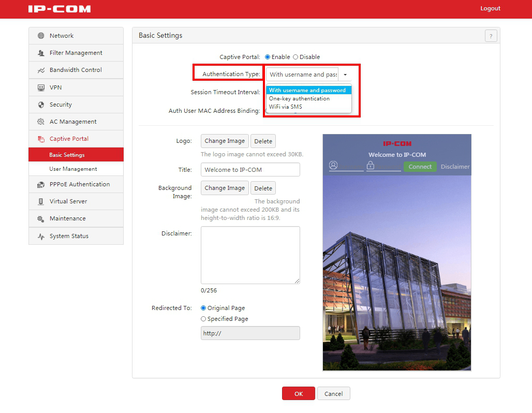Open Filter Management menu
Viewport: 532px width, 413px height.
(x=76, y=53)
